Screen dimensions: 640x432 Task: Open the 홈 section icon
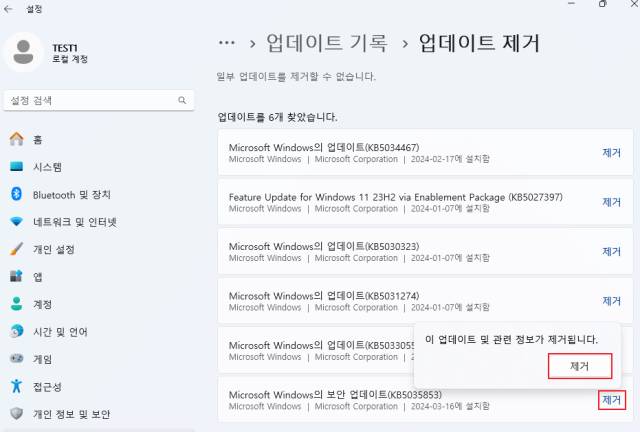tap(16, 139)
